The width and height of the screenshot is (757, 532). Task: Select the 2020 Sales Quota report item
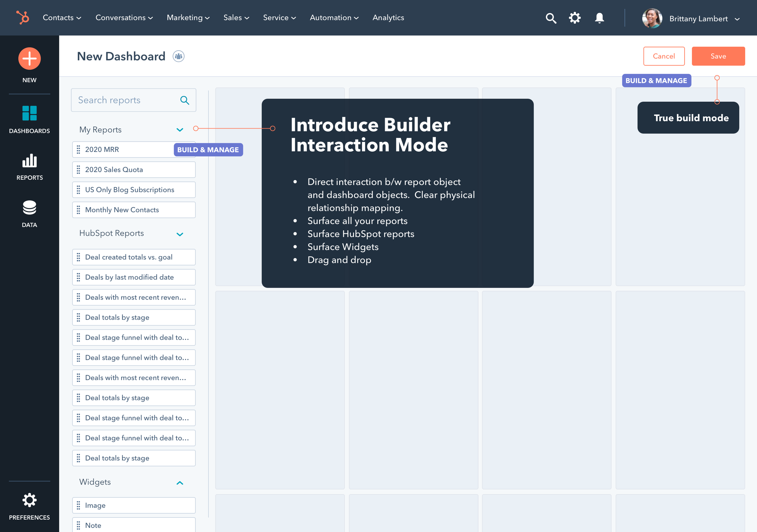pyautogui.click(x=134, y=170)
